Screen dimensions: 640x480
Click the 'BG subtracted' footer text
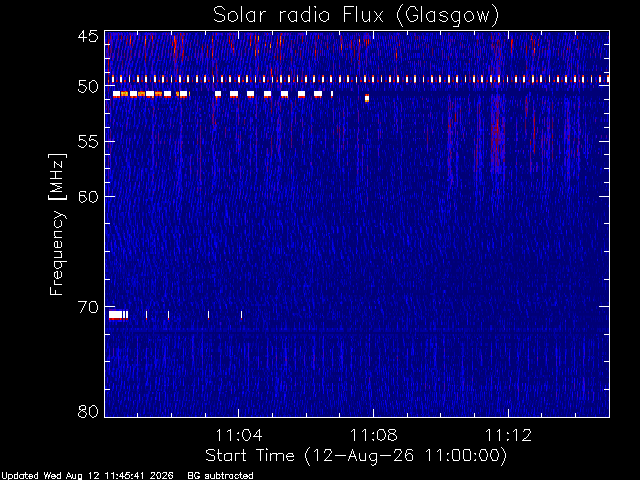[220, 476]
